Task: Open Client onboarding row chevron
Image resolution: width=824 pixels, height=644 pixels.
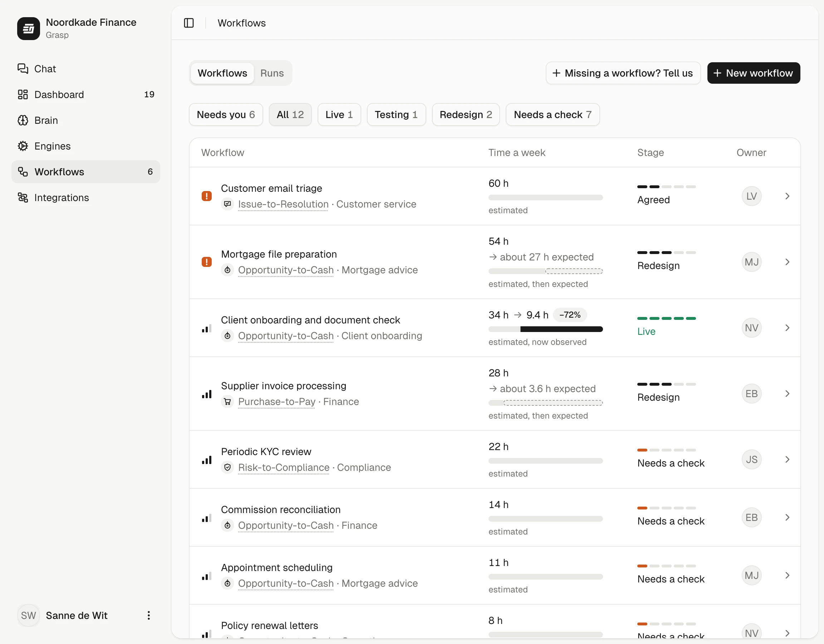Action: click(x=787, y=328)
